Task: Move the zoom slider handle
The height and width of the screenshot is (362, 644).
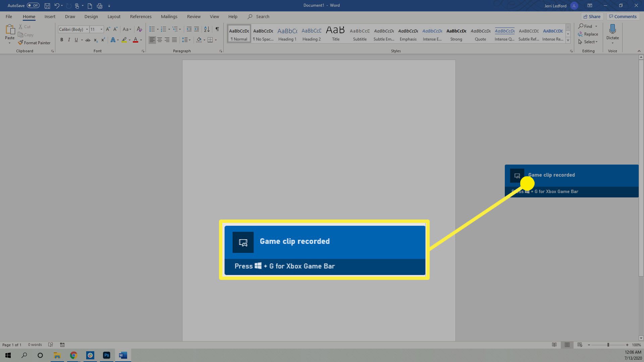Action: click(608, 345)
